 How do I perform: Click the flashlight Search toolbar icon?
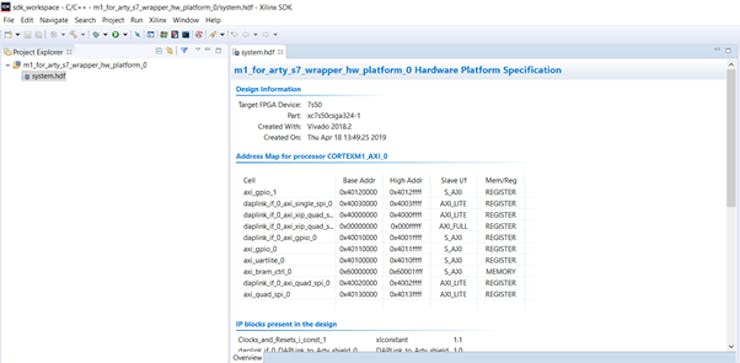coord(212,34)
